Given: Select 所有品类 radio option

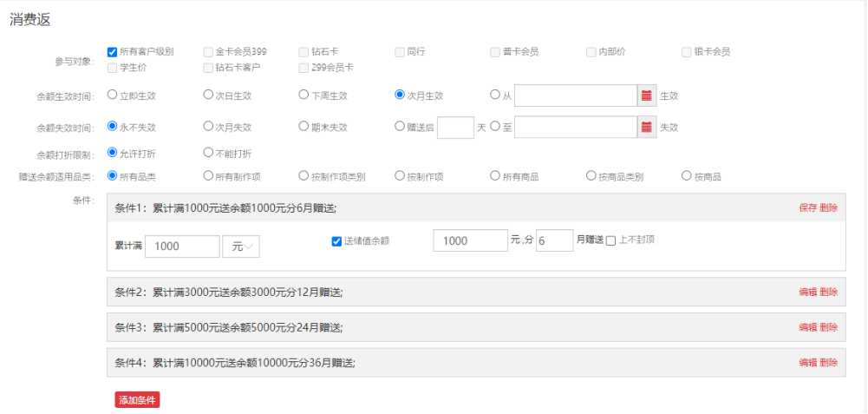Looking at the screenshot, I should [x=113, y=175].
